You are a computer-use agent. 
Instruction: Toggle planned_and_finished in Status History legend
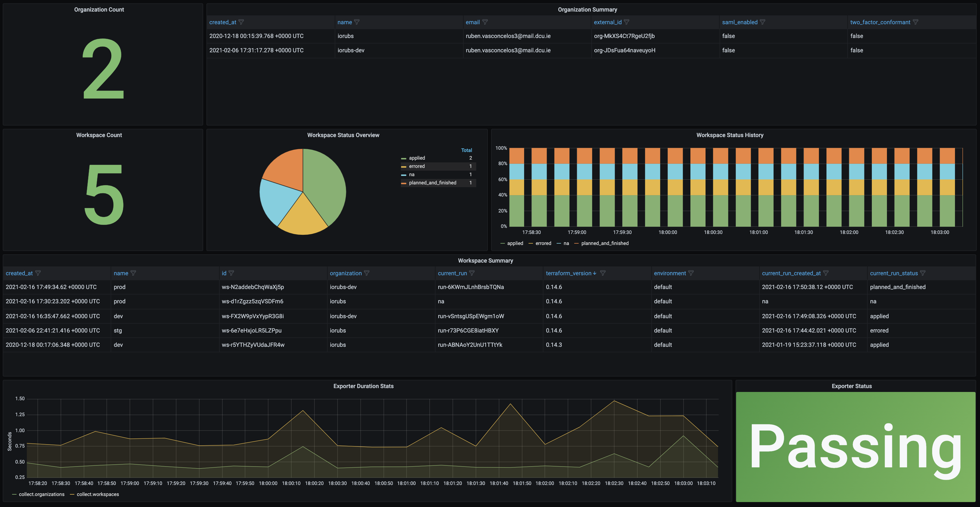pyautogui.click(x=605, y=243)
